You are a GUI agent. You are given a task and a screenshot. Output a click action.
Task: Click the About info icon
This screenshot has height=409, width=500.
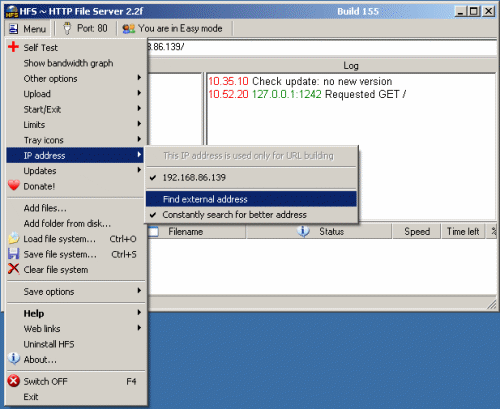coord(14,358)
